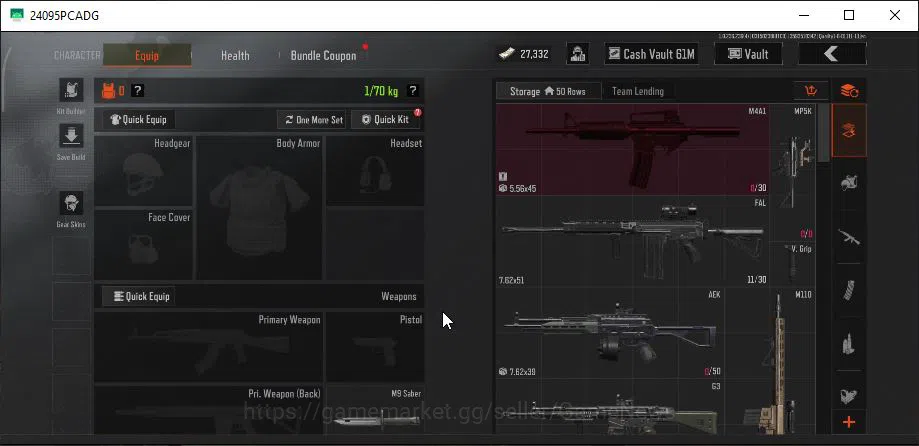This screenshot has height=446, width=919.
Task: Click the upper Quick Equip gear button
Action: click(x=139, y=120)
